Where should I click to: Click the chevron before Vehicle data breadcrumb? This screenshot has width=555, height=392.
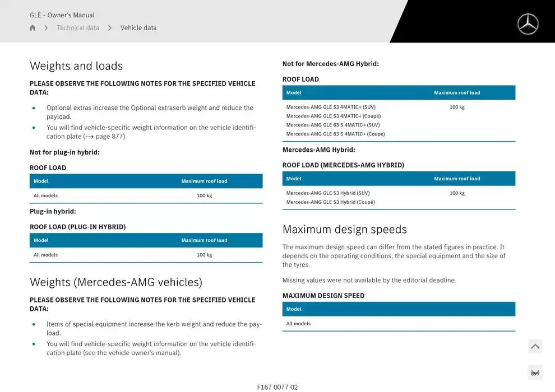pyautogui.click(x=110, y=28)
